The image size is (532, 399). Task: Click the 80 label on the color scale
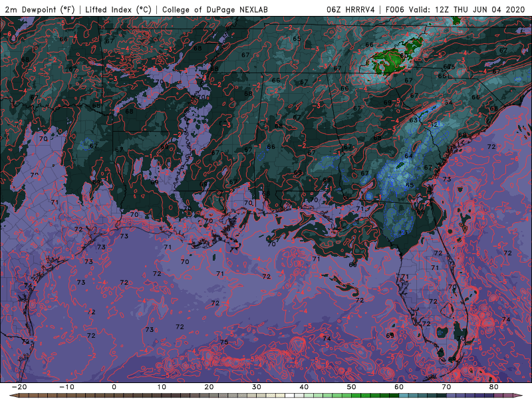pos(494,387)
